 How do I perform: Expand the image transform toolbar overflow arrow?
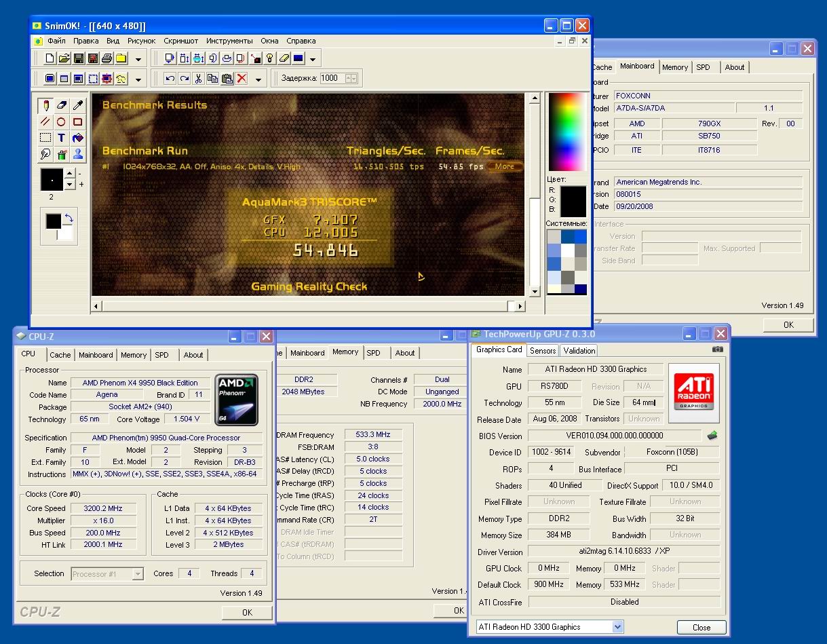click(313, 59)
